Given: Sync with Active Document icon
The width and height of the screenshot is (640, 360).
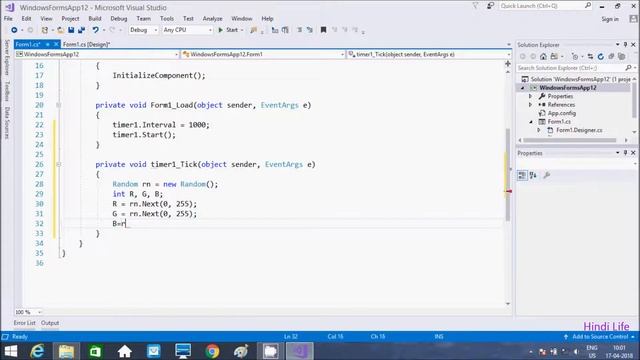Looking at the screenshot, I should tap(590, 56).
